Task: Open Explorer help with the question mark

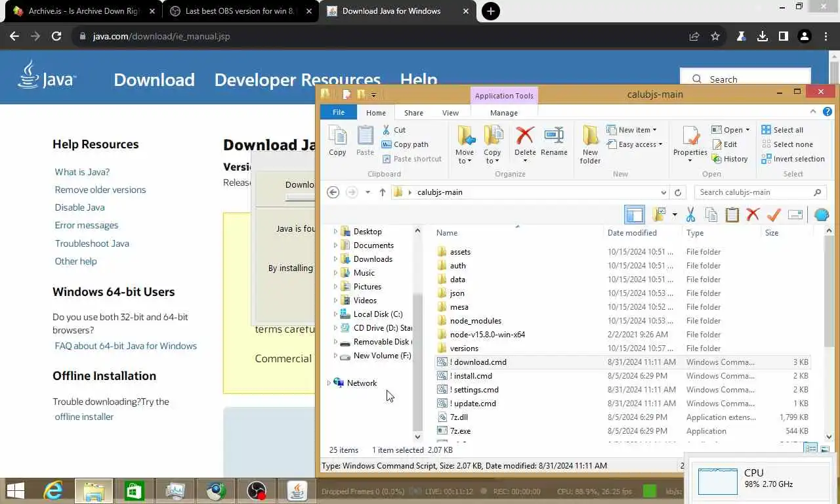Action: [828, 112]
